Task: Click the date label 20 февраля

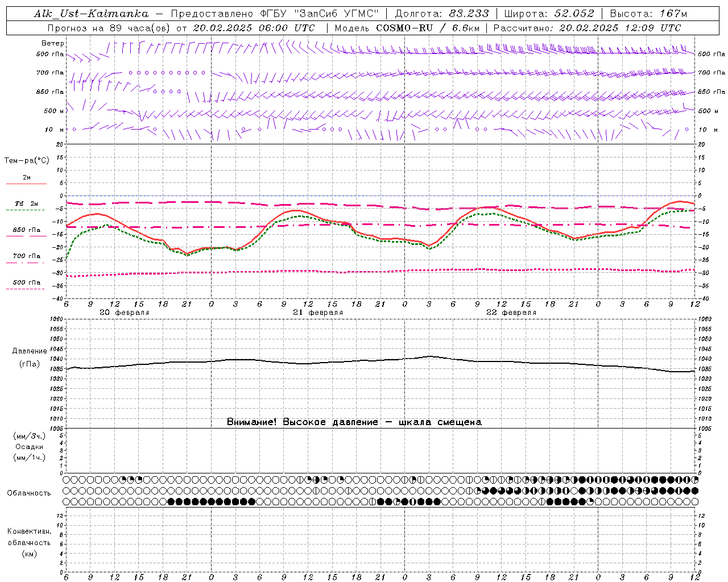Action: pos(125,313)
